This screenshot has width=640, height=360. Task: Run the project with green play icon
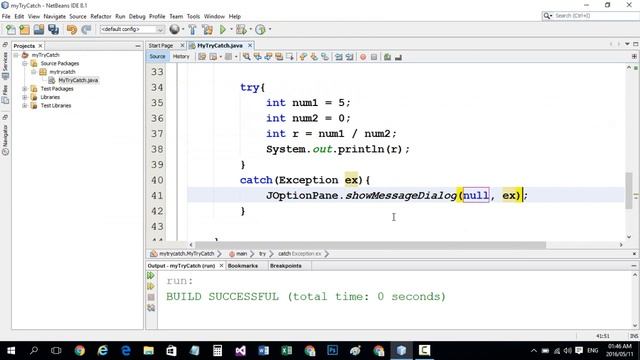click(223, 29)
